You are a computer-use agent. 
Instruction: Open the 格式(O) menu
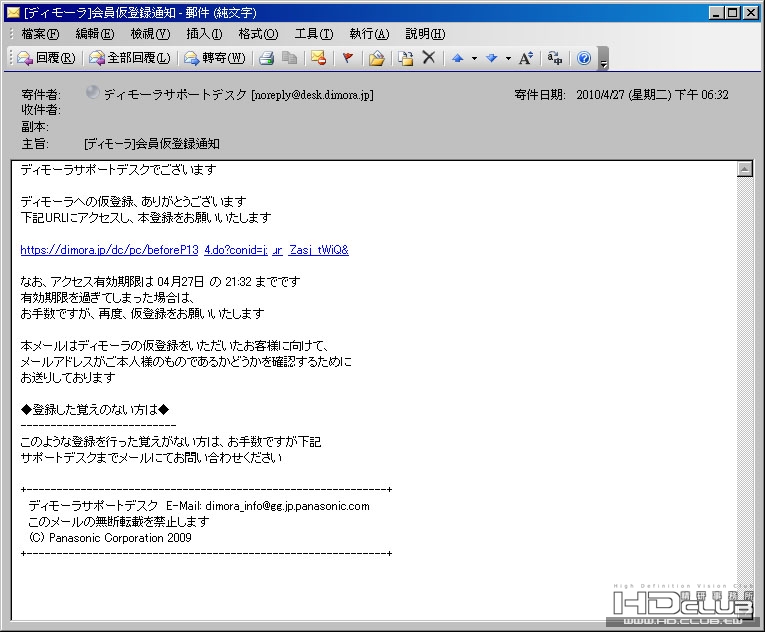point(258,34)
